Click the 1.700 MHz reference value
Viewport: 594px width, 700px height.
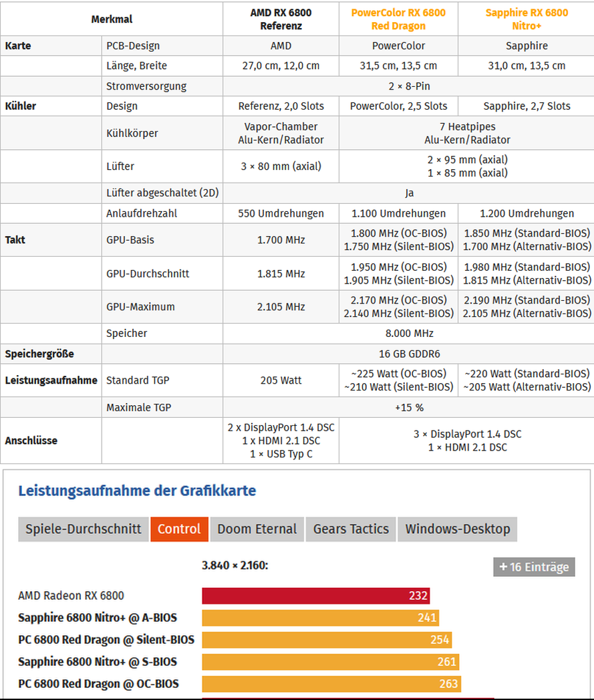click(x=281, y=240)
